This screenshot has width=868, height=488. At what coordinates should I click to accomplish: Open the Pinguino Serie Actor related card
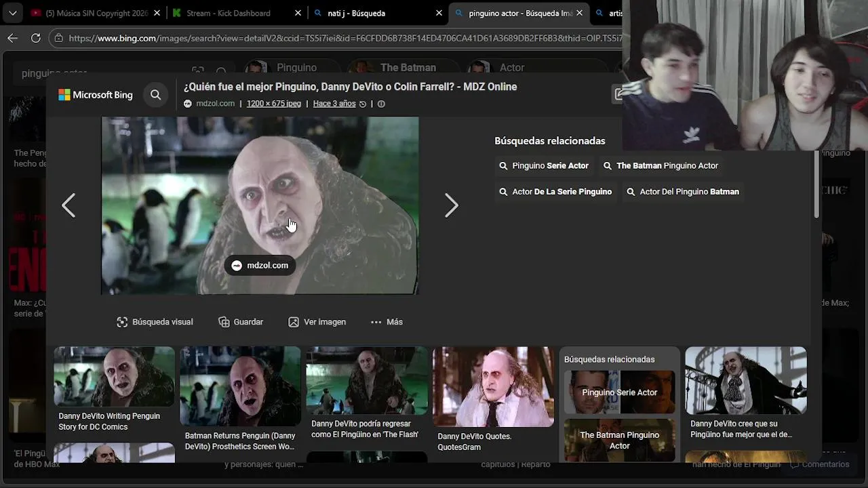coord(619,392)
